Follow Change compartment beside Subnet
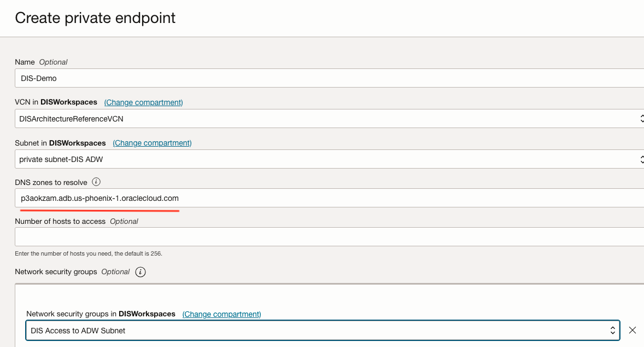644x347 pixels. click(151, 142)
